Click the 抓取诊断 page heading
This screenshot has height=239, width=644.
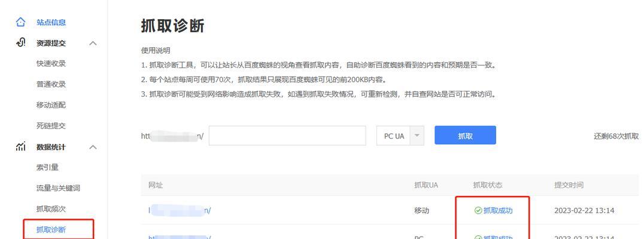pyautogui.click(x=172, y=26)
